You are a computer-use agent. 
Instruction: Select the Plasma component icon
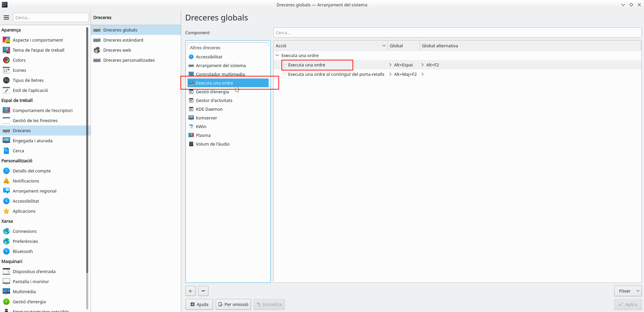click(191, 135)
